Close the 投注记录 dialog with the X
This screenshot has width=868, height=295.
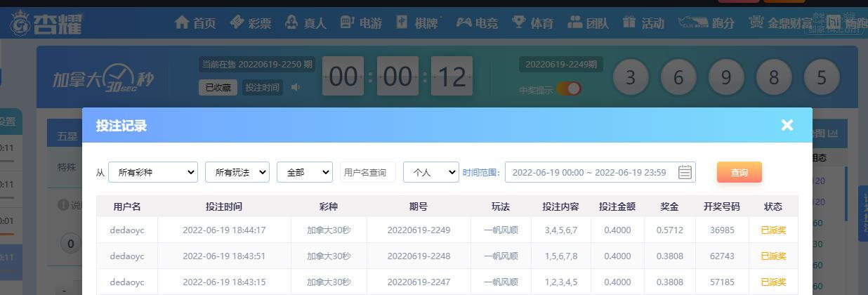(787, 125)
